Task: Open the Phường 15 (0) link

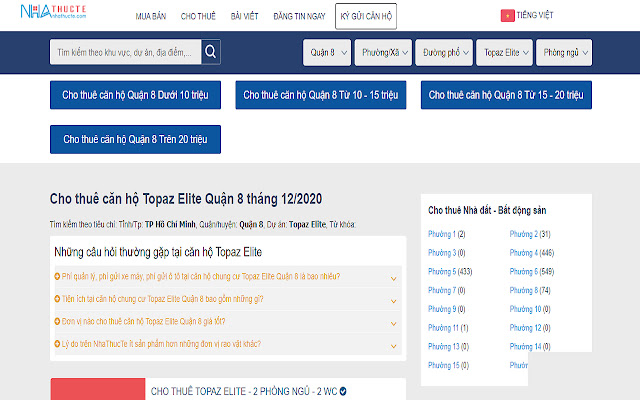Action: 448,365
